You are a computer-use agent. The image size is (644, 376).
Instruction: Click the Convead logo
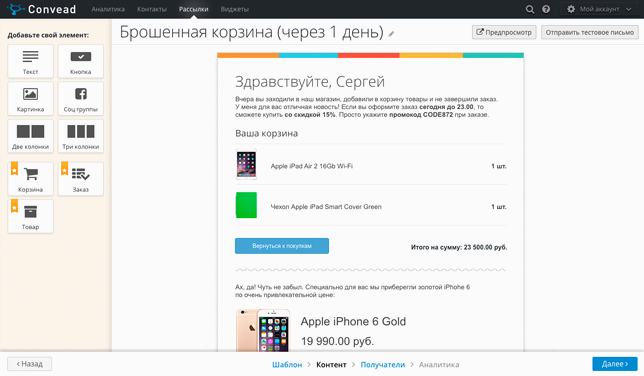pyautogui.click(x=41, y=9)
